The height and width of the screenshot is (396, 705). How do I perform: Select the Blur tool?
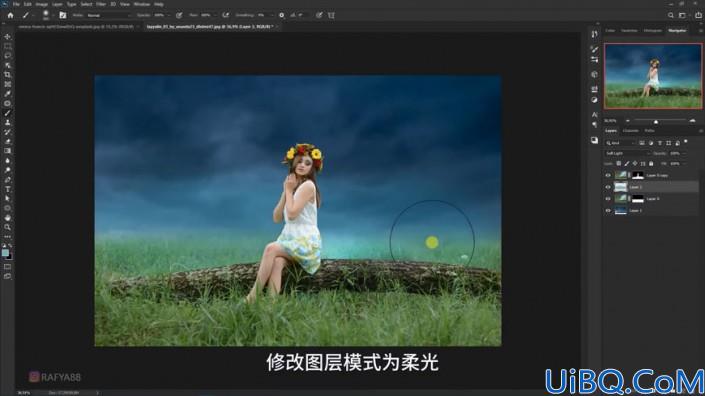(x=8, y=160)
